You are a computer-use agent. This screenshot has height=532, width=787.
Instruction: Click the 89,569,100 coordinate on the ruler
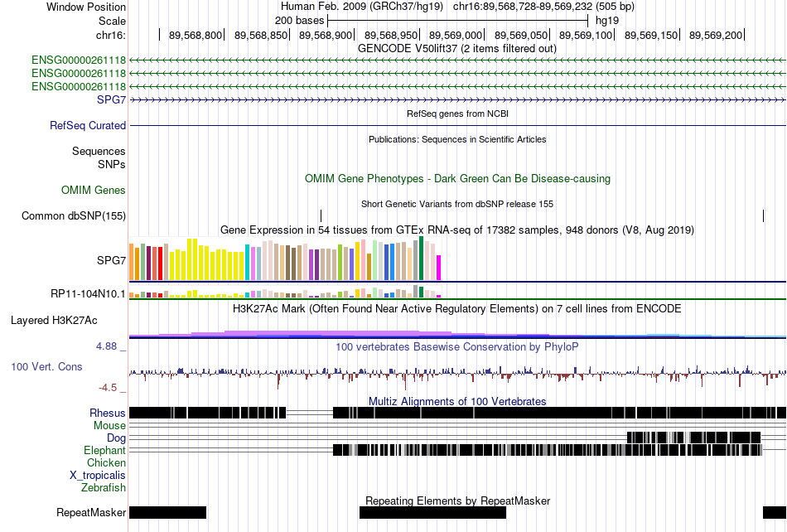586,35
